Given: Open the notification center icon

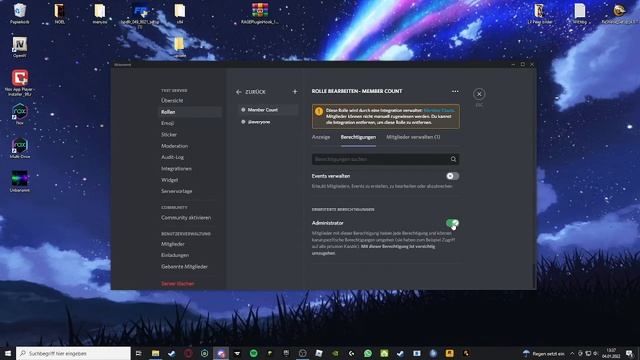Looking at the screenshot, I should click(x=630, y=353).
